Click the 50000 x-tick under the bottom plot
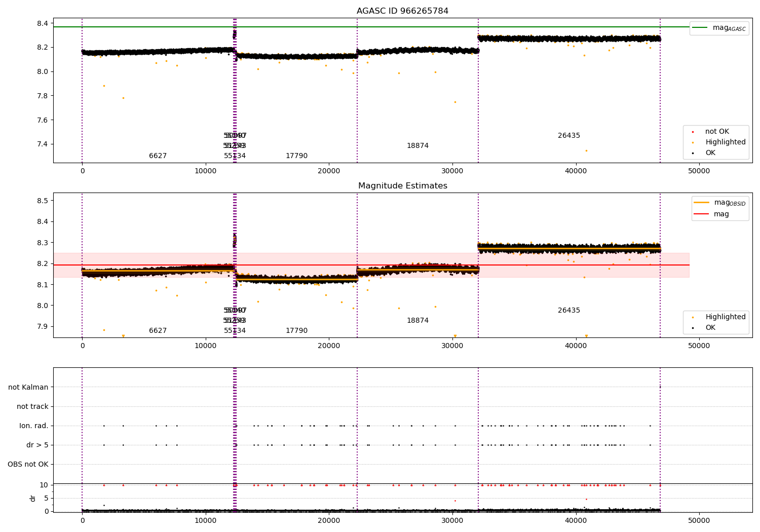 pyautogui.click(x=699, y=521)
